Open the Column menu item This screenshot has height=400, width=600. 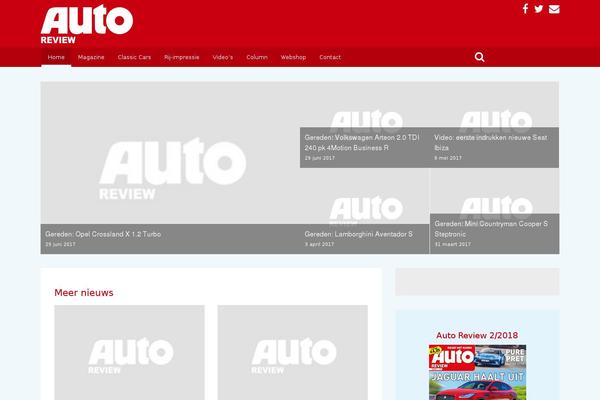[x=257, y=57]
